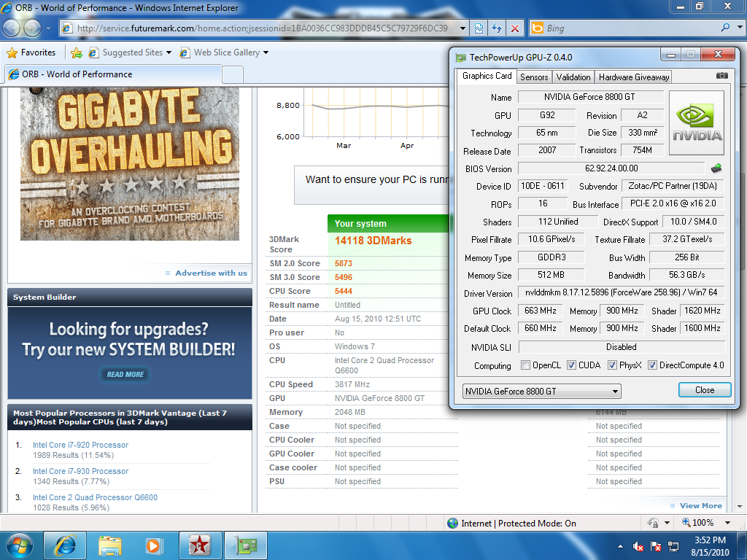Refresh the Futuremark page
Screen dimensions: 747x560
(x=497, y=28)
